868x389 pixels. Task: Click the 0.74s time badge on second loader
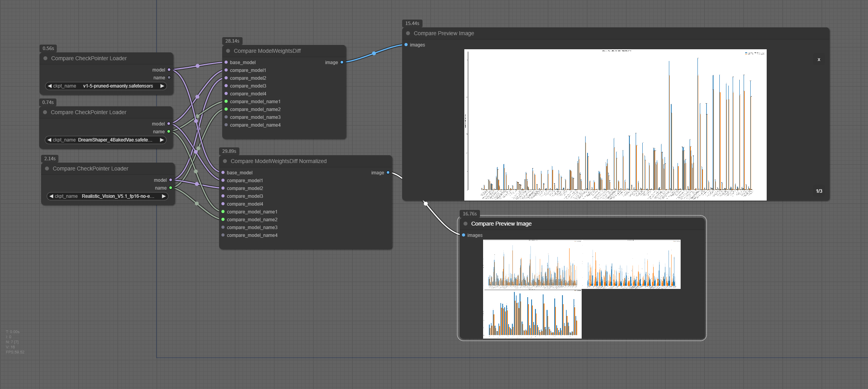[x=48, y=102]
